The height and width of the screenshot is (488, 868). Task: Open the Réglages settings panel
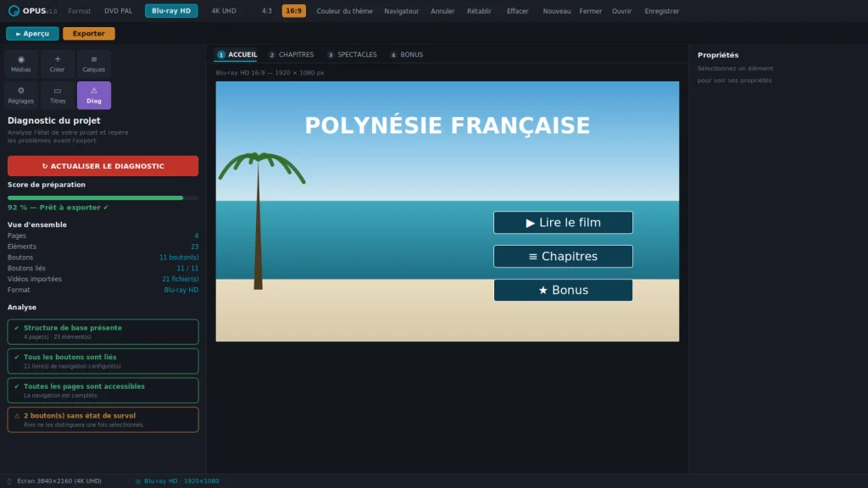(21, 95)
